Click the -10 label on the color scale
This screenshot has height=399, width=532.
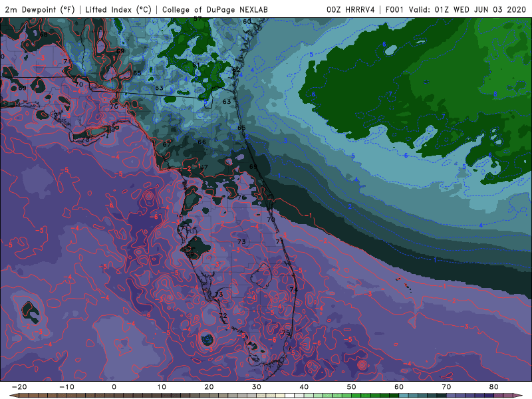coord(66,387)
